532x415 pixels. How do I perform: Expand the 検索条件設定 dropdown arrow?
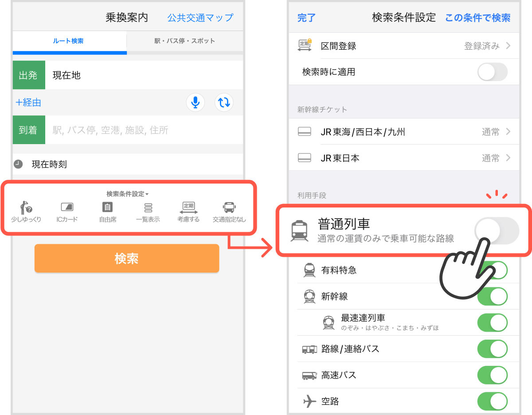(147, 194)
